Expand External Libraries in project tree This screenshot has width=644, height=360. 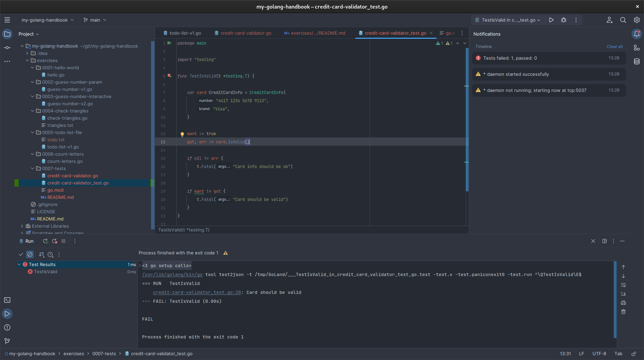pos(22,226)
